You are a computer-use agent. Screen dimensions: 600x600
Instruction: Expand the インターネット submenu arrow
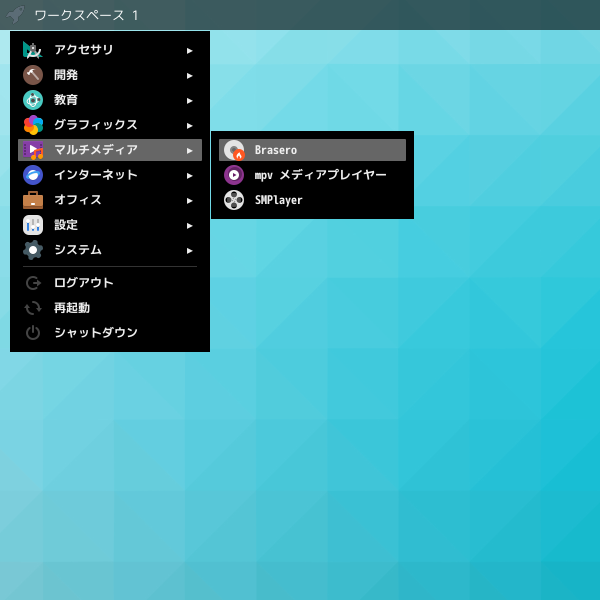[189, 176]
